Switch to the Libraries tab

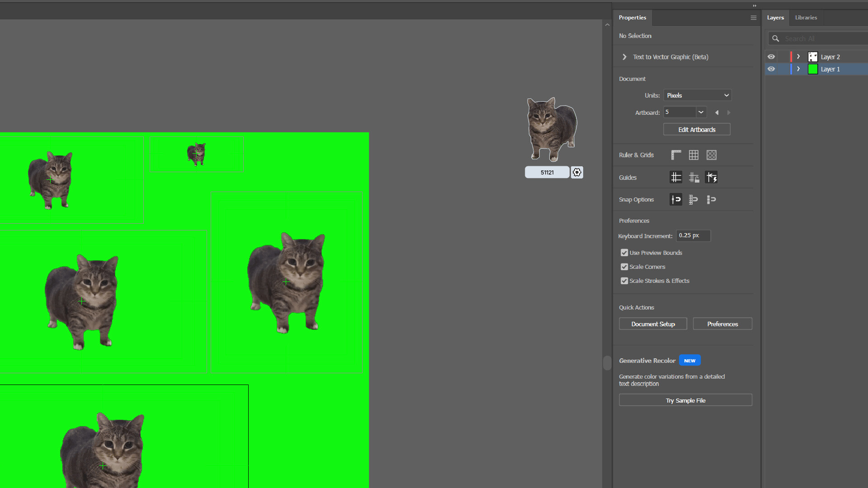[x=806, y=18]
